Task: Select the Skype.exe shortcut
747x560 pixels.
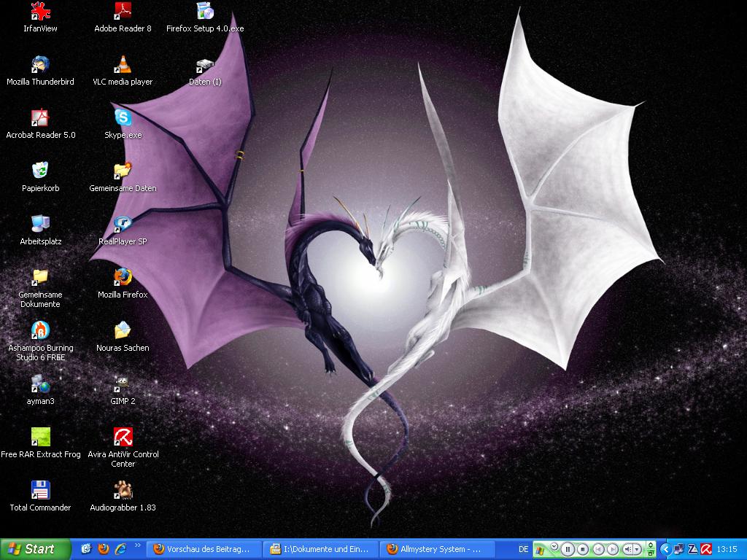Action: (x=123, y=124)
